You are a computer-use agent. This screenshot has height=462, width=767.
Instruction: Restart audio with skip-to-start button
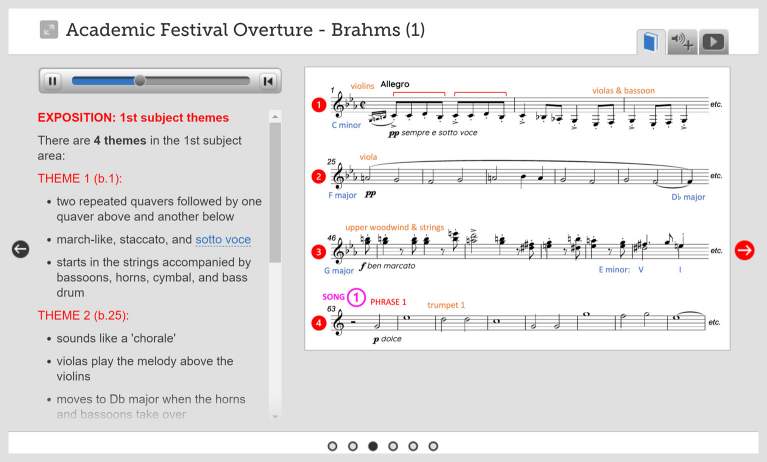pos(268,81)
